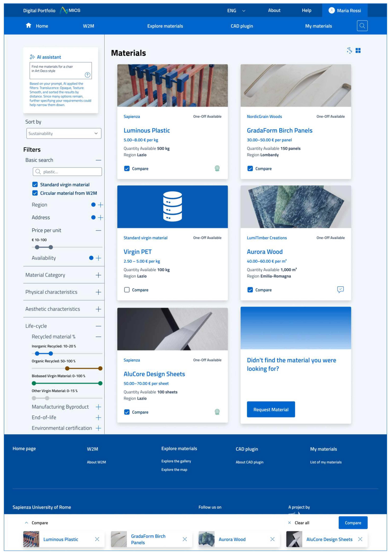Untick Compare on GradaForm Birch Panels
The width and height of the screenshot is (392, 555).
coord(250,168)
